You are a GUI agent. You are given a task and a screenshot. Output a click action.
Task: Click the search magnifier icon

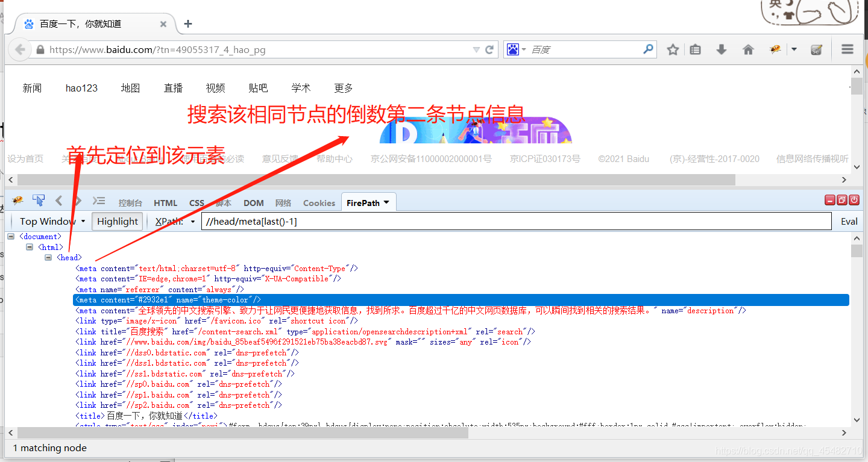pos(649,49)
